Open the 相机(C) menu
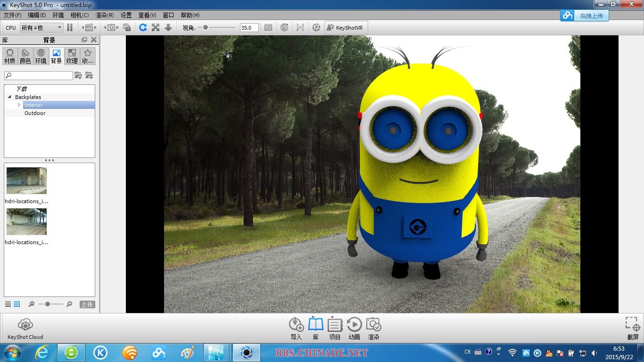Viewport: 644px width, 362px height. [80, 15]
